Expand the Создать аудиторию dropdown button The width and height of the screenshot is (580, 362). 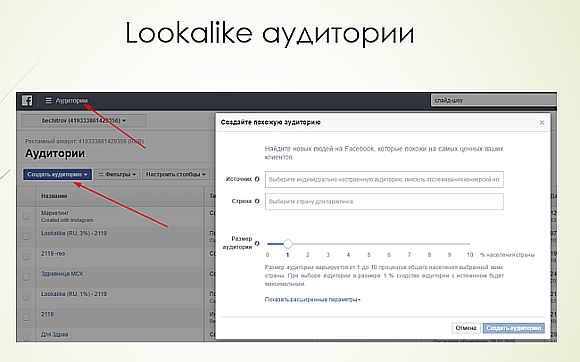point(57,174)
